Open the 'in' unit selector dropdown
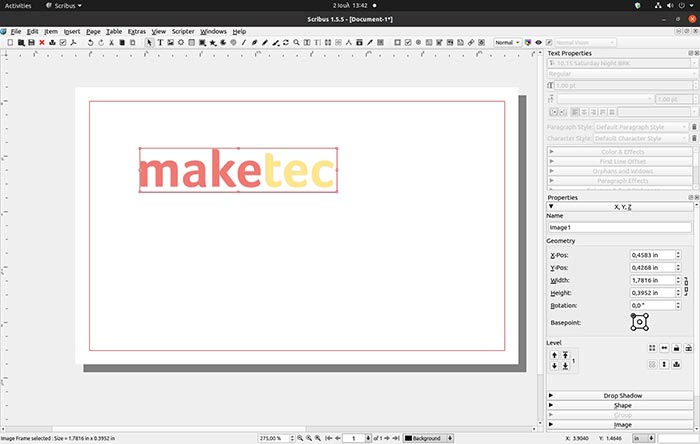 pos(644,438)
